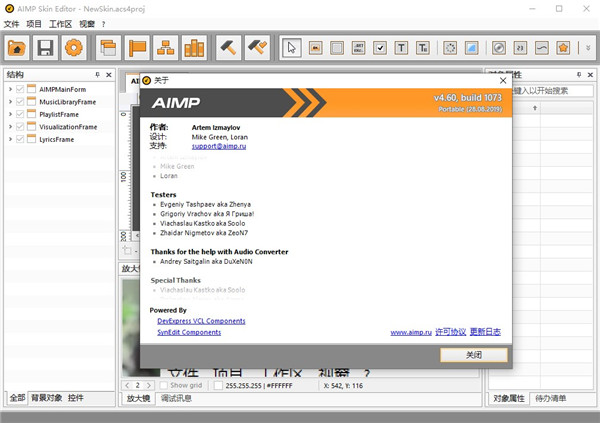Toggle PlaylistFrame checkbox
The image size is (600, 423).
point(20,114)
